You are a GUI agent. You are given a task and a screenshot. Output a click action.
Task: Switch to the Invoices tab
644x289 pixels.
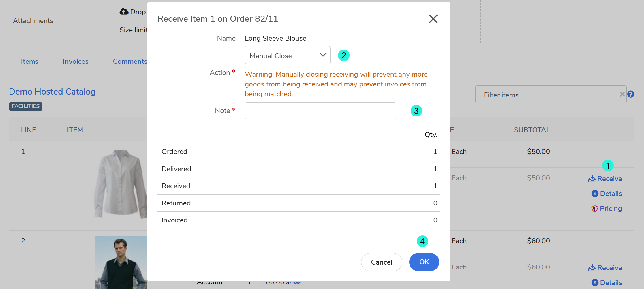point(76,61)
